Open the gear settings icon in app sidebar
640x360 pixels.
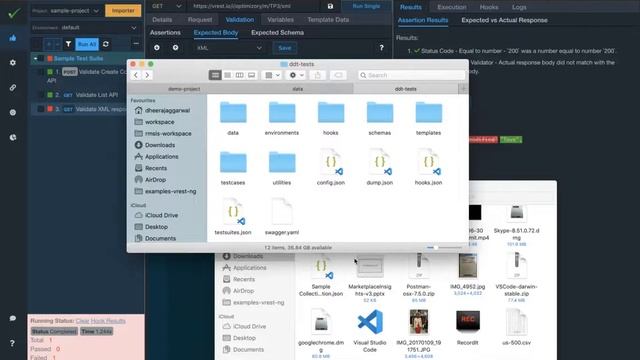(x=13, y=62)
